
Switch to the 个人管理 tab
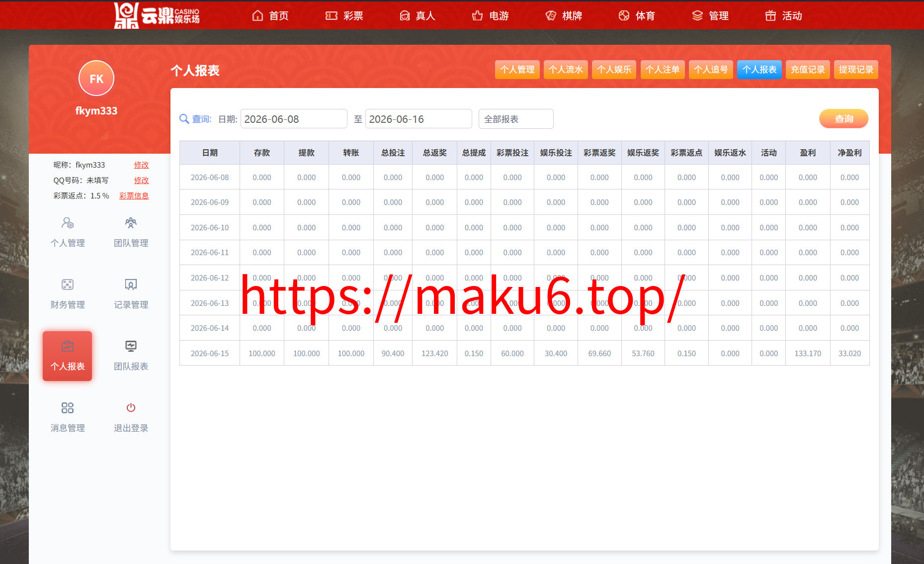pyautogui.click(x=517, y=70)
